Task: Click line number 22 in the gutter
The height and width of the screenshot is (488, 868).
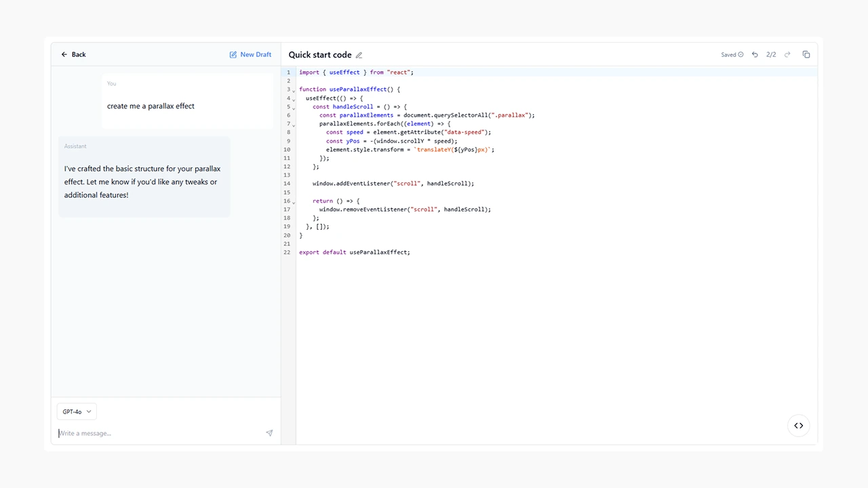Action: pyautogui.click(x=287, y=252)
